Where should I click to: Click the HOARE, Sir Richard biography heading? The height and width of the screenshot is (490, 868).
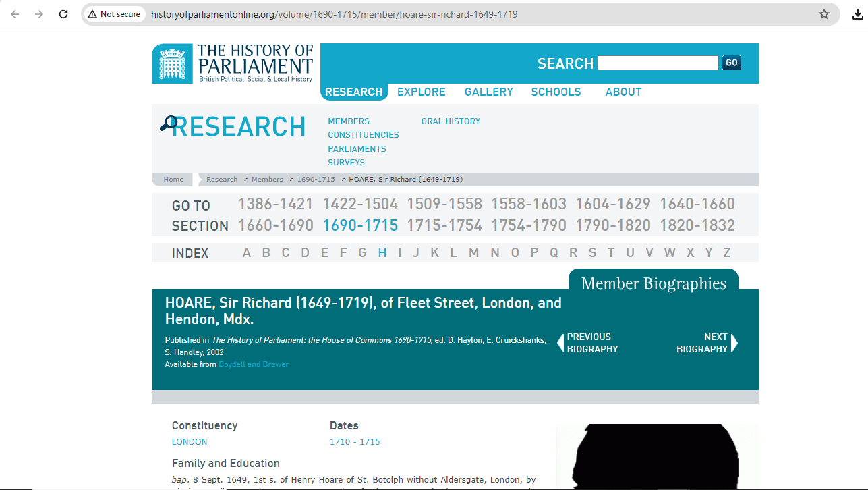tap(364, 311)
